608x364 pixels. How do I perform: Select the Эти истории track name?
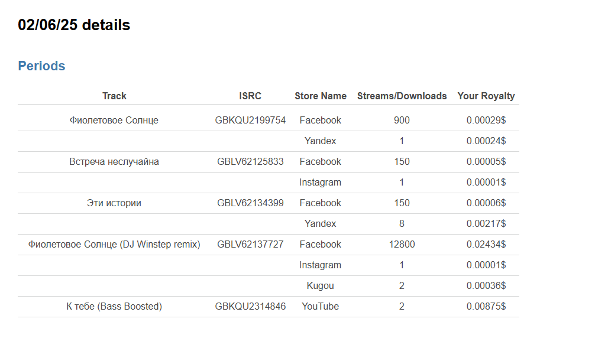[114, 203]
